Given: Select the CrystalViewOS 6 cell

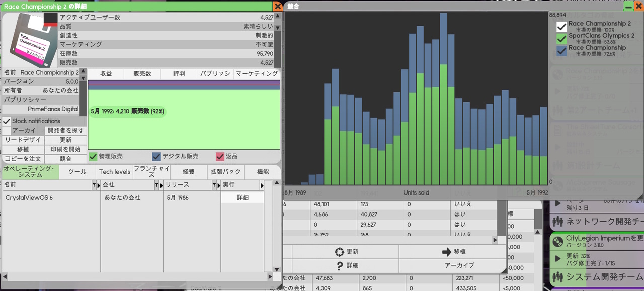Looking at the screenshot, I should click(x=52, y=198).
